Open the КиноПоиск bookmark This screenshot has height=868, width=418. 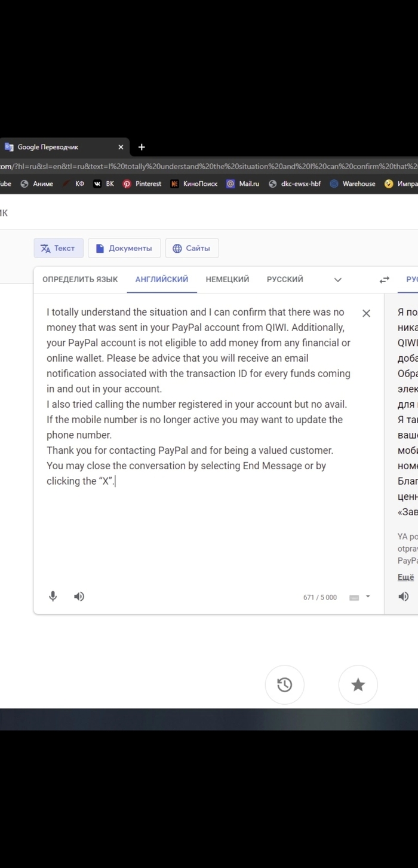pos(194,184)
